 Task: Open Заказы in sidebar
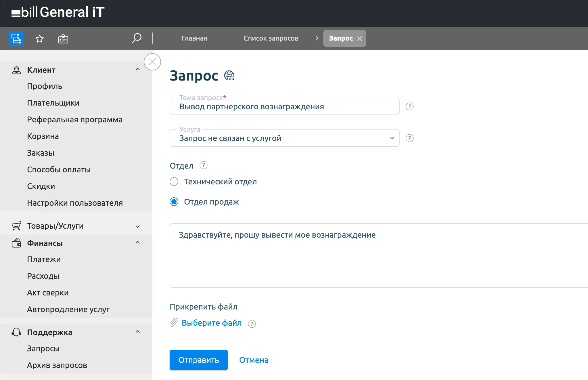pos(41,153)
